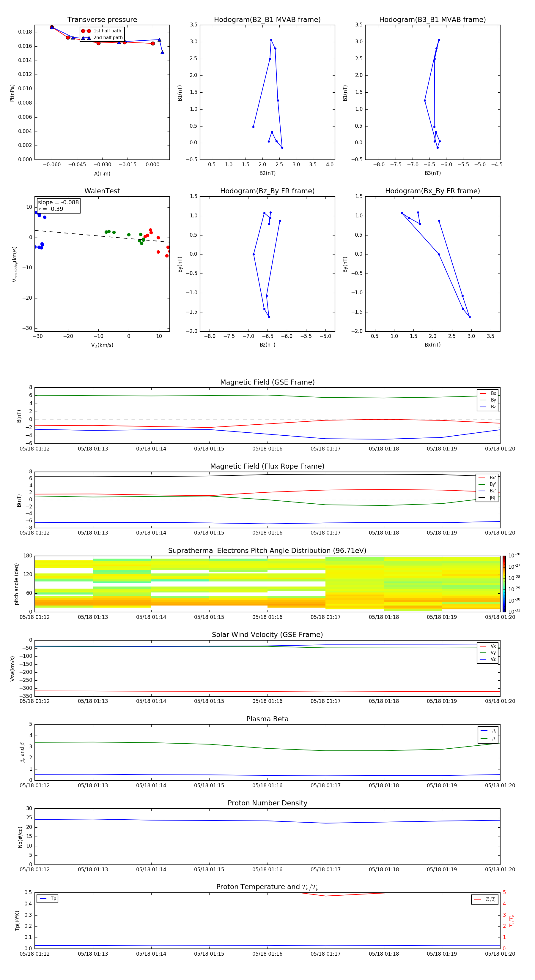The height and width of the screenshot is (980, 535).
Task: Click the Te/Tp legend box
Action: point(485,900)
